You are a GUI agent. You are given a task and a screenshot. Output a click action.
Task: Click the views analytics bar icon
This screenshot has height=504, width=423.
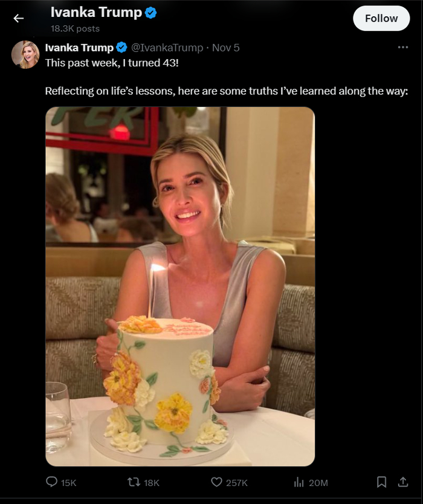tap(298, 482)
